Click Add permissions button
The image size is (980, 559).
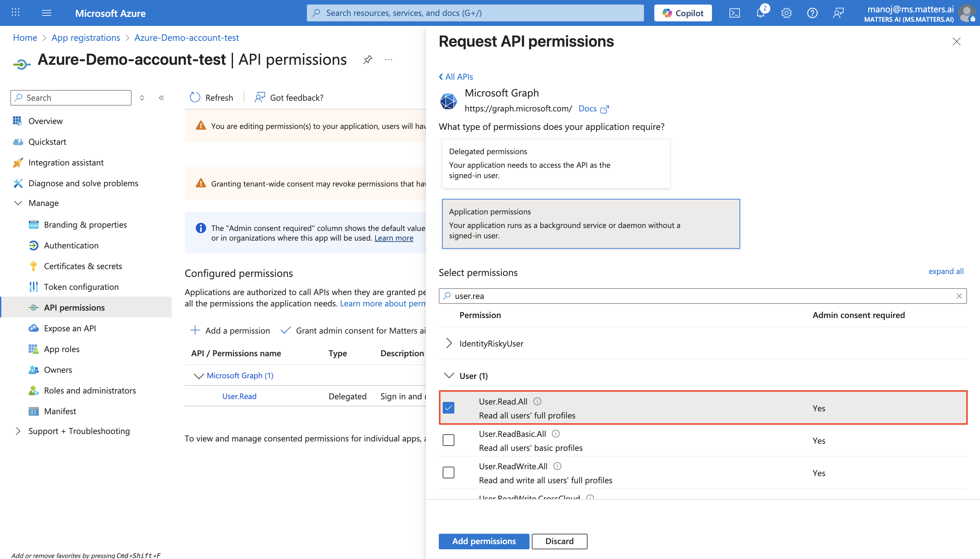(x=484, y=541)
